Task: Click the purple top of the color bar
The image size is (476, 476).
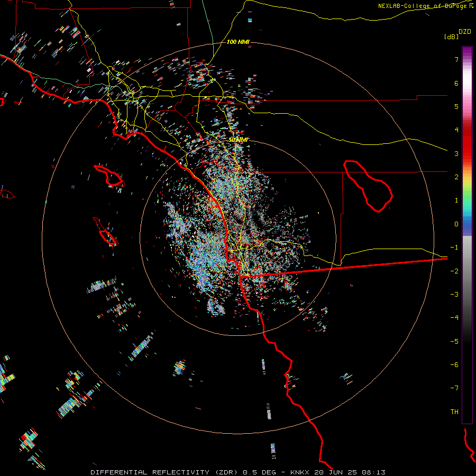Action: (467, 52)
